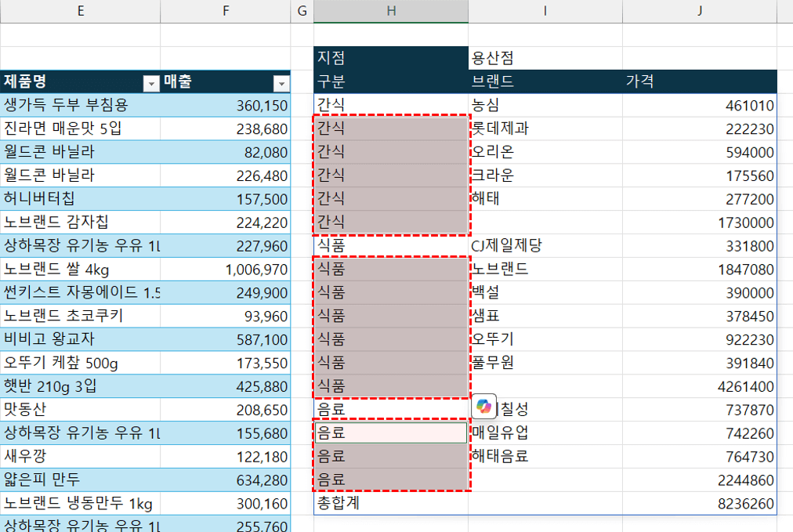Select column E header
793x532 pixels.
tap(81, 11)
